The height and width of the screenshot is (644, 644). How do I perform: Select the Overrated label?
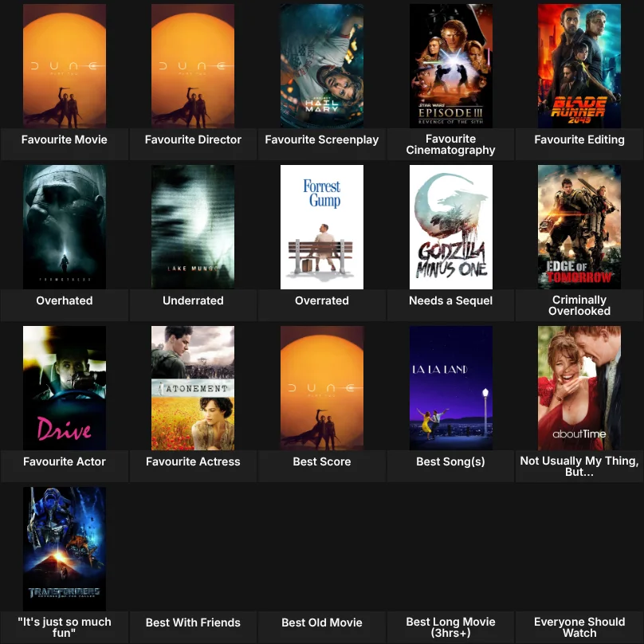[322, 300]
